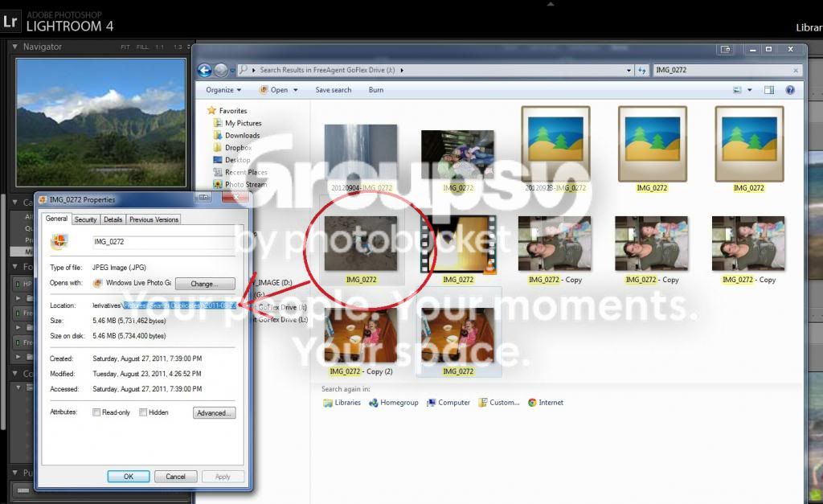Switch to the Security tab in Properties
The height and width of the screenshot is (504, 823).
pyautogui.click(x=85, y=219)
